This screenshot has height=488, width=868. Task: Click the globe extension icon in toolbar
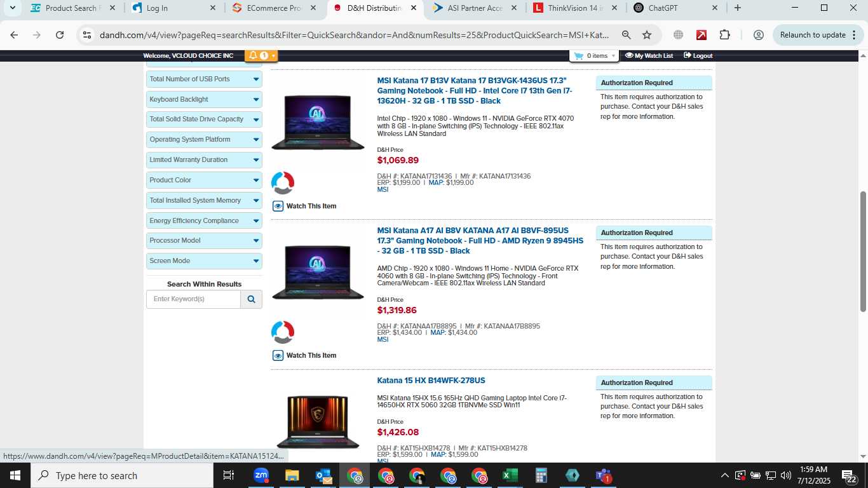tap(678, 35)
